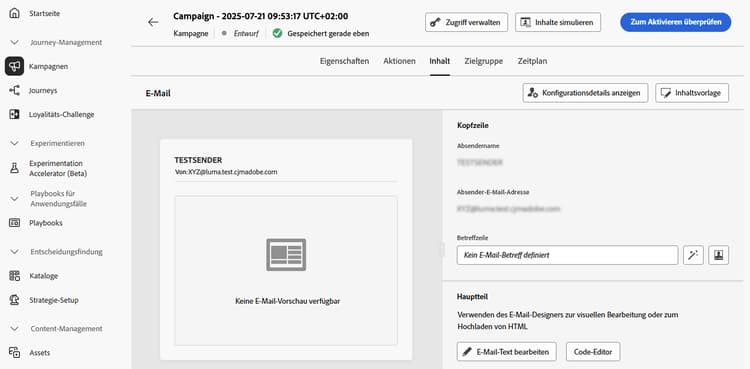Click the magic wand icon beside subject line
Viewport: 750px width, 369px height.
click(x=693, y=255)
